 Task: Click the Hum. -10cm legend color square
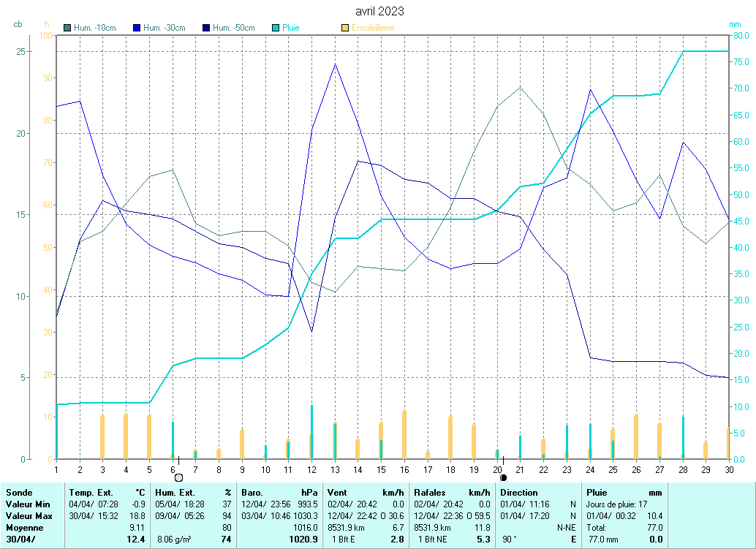click(x=68, y=28)
